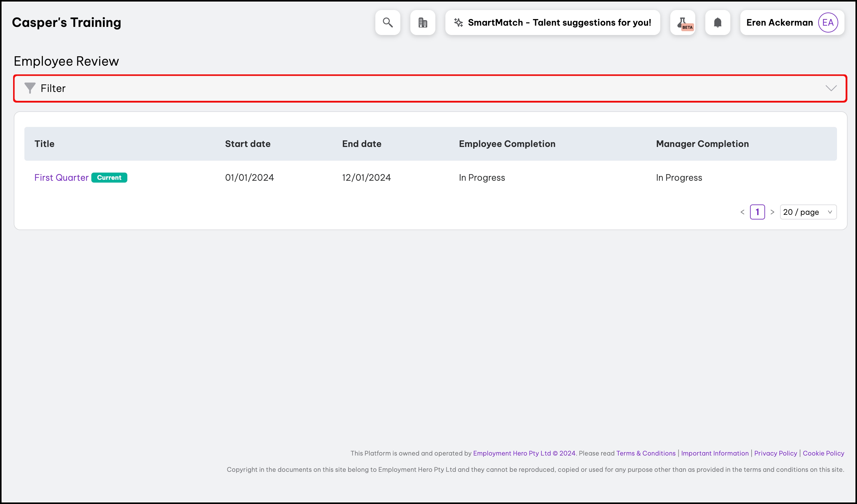This screenshot has width=857, height=504.
Task: Click the Current status badge
Action: tap(109, 178)
